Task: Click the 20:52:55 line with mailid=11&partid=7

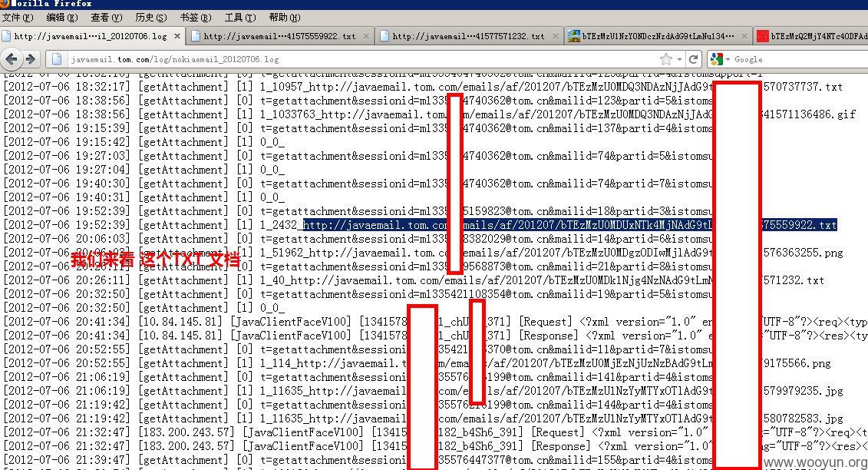Action: 358,349
